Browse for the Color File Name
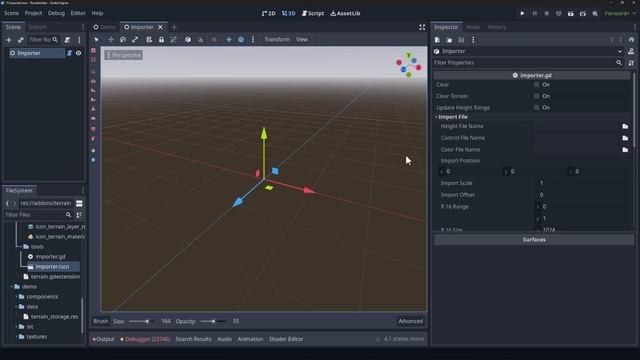The width and height of the screenshot is (640, 360). (625, 150)
